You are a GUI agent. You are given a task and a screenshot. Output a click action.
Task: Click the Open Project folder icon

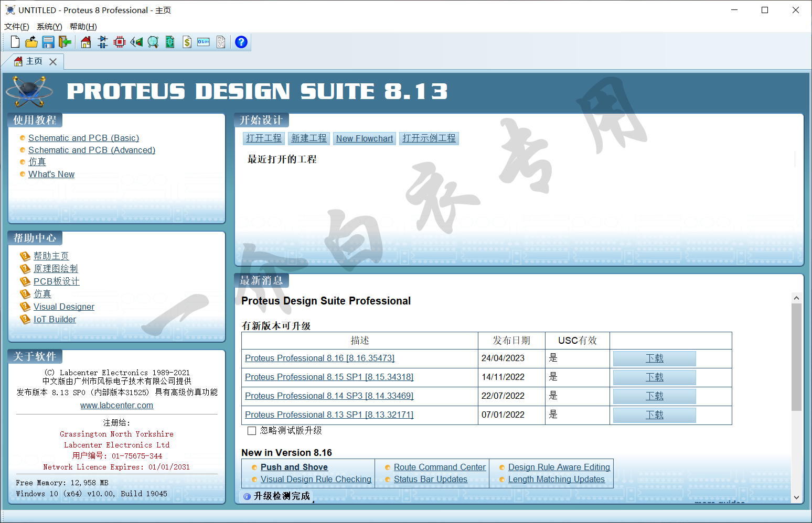click(31, 42)
